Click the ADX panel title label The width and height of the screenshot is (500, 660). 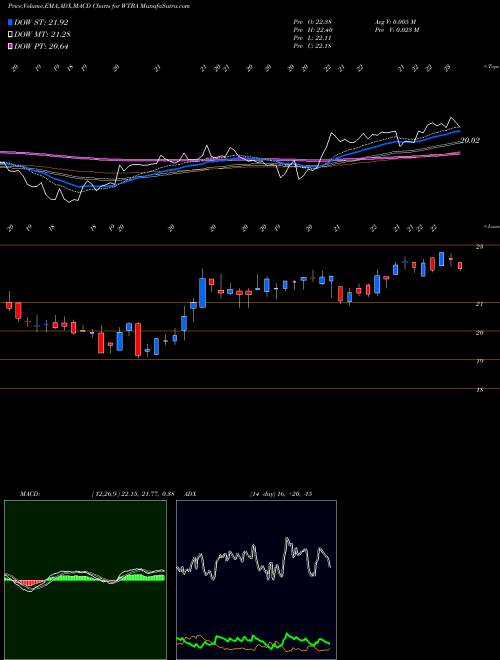(191, 494)
